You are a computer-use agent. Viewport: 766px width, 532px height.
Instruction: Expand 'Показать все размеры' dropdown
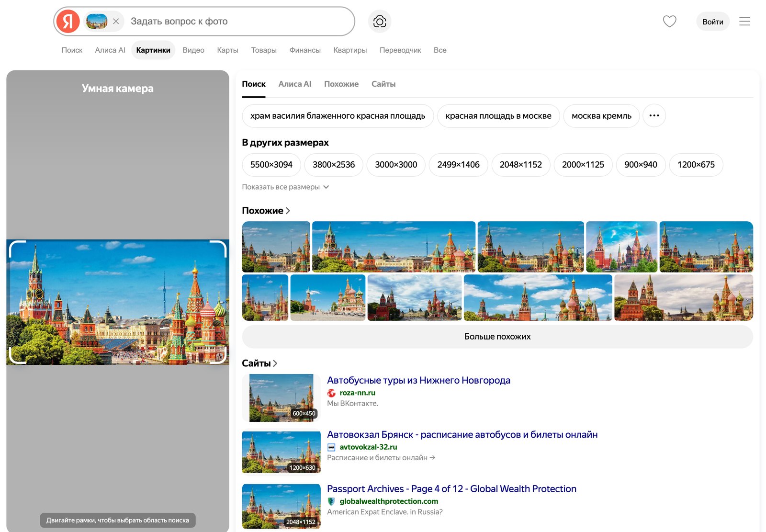(285, 187)
